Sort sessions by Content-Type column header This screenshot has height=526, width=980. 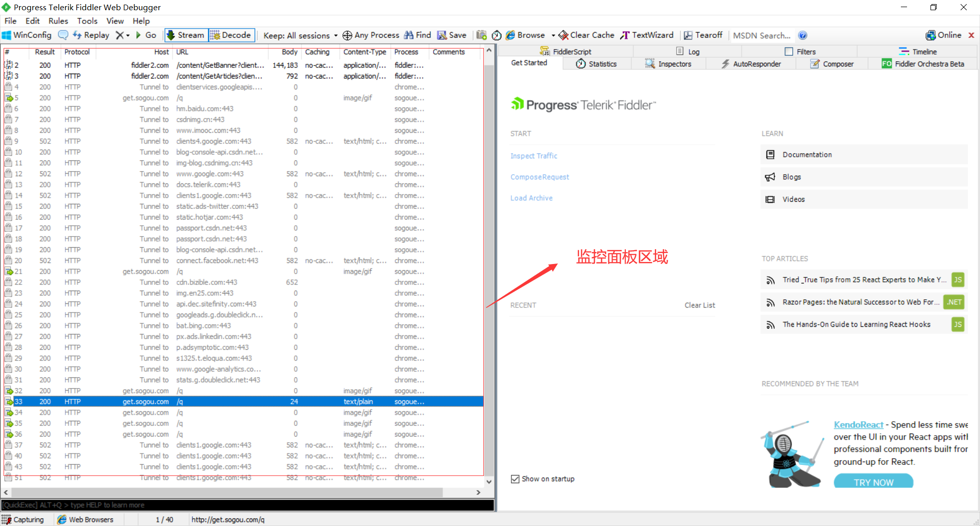[364, 52]
